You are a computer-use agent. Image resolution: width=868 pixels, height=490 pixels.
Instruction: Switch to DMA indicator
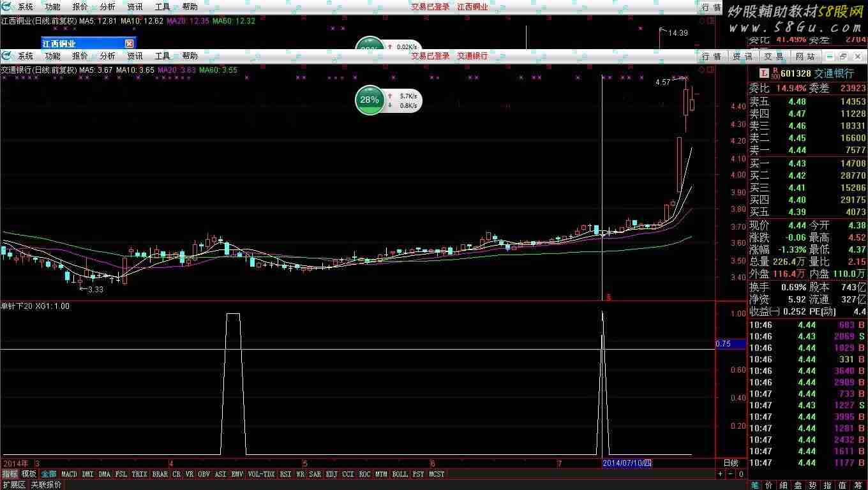[x=105, y=474]
